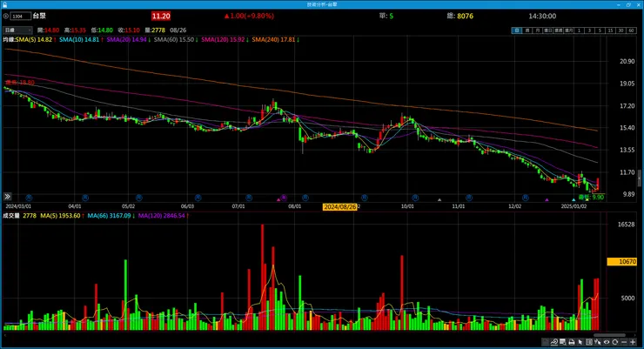Click the printer icon
Screen dimensions: 644x349
point(571,342)
